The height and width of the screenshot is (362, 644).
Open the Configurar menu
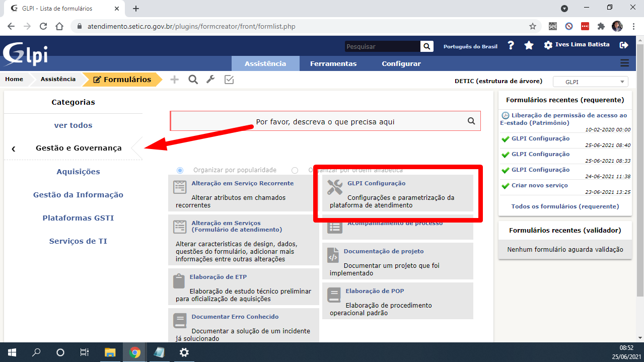point(401,63)
